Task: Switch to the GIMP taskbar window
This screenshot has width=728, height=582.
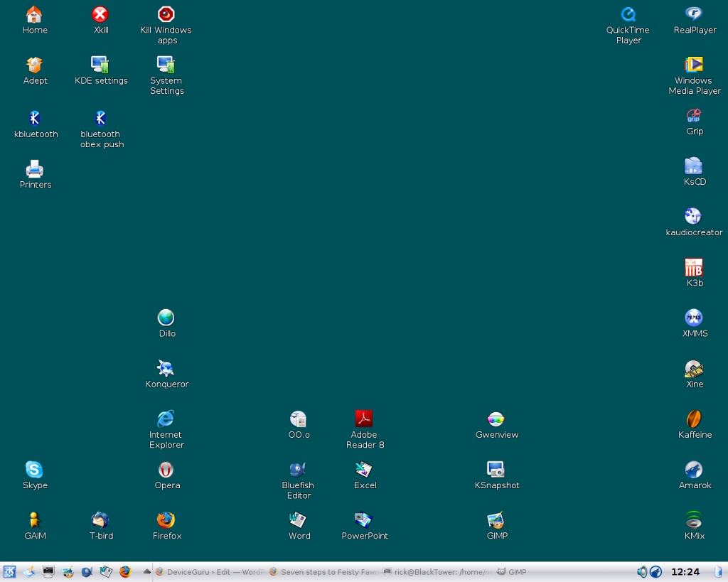Action: coord(552,572)
